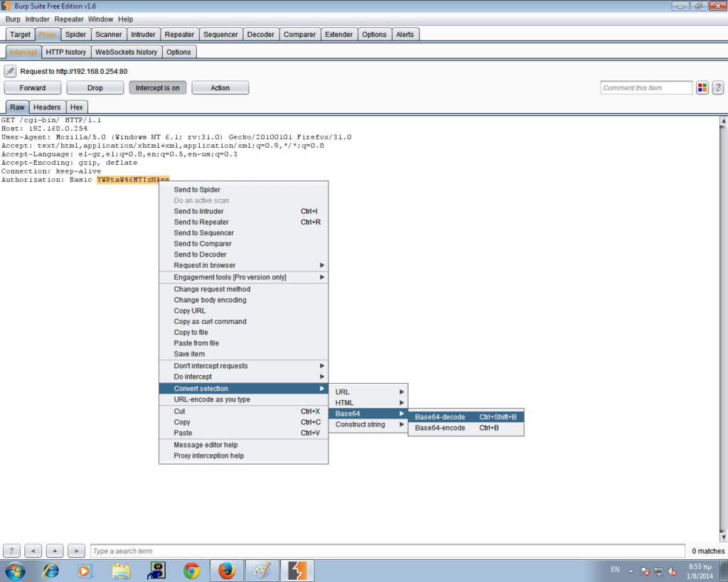The width and height of the screenshot is (728, 582).
Task: Show hidden tray icons arrow
Action: pos(631,571)
